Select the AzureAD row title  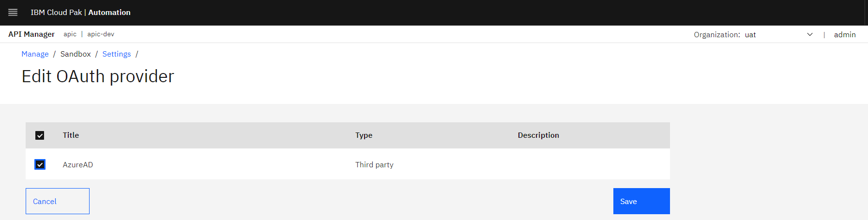(x=77, y=165)
